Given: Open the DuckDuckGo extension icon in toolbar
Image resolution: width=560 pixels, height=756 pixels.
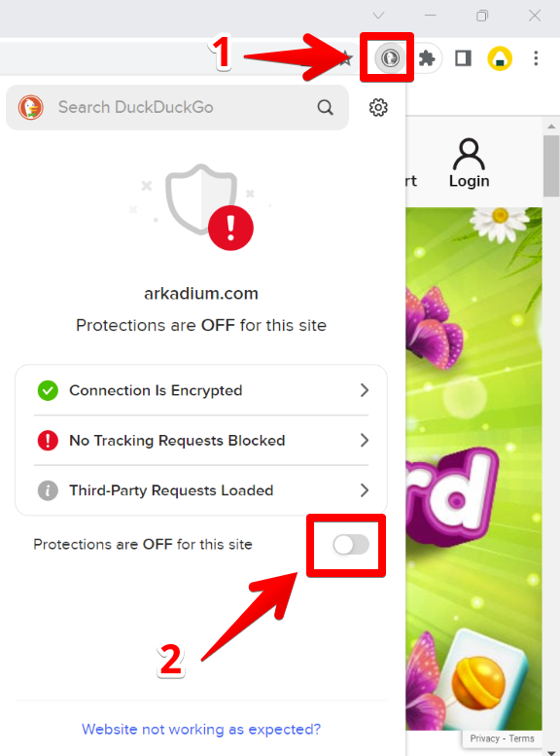Looking at the screenshot, I should (x=390, y=58).
